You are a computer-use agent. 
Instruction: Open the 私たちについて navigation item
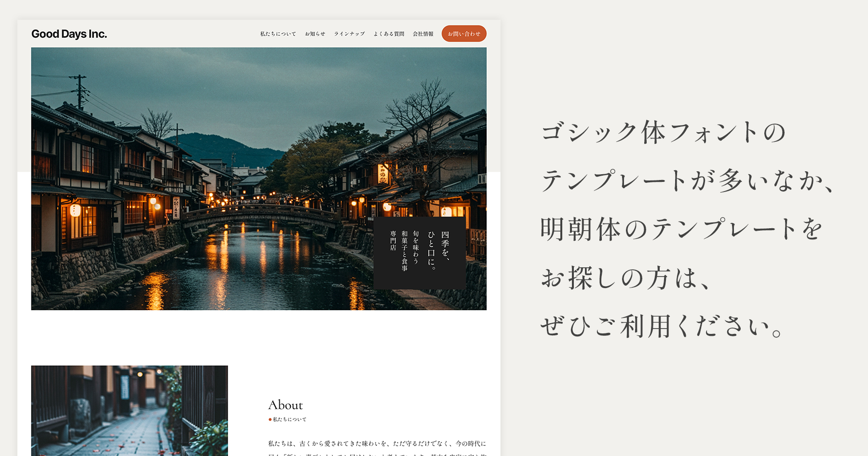277,34
